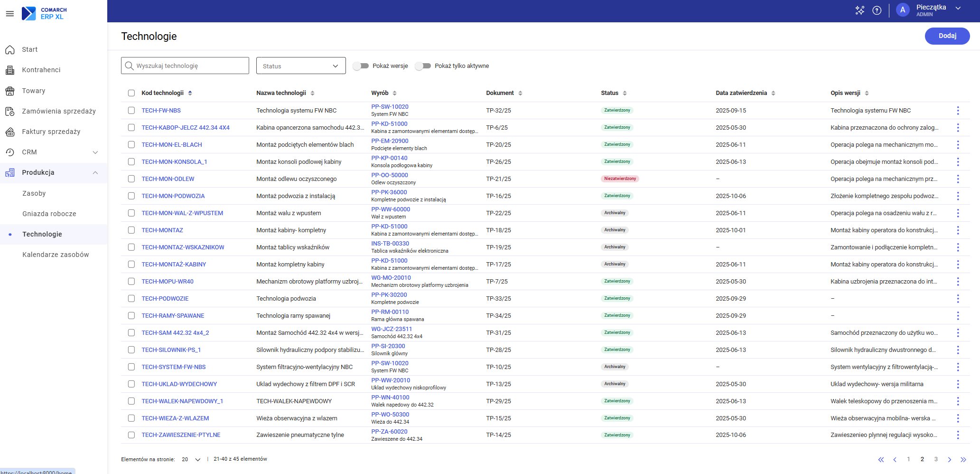
Task: Open the Pieczątka user account menu
Action: [x=930, y=10]
